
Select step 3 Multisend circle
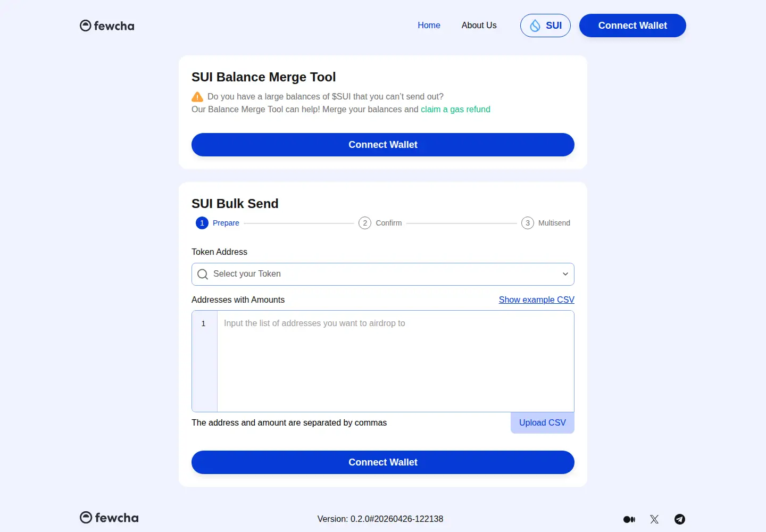click(528, 223)
